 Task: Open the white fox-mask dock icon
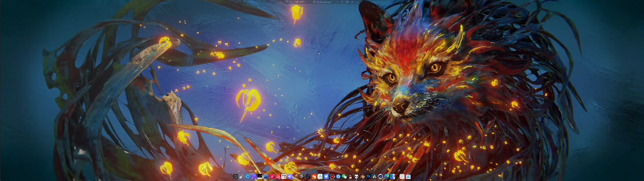[x=357, y=176]
